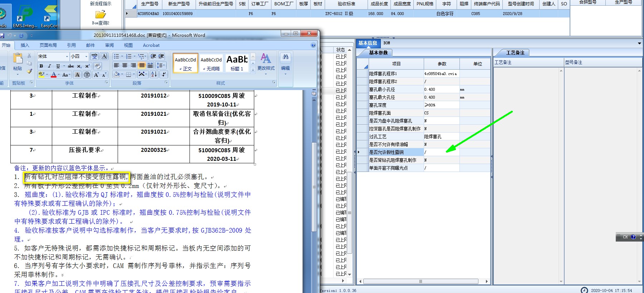Toggle Bold formatting
The image size is (644, 293).
[41, 66]
